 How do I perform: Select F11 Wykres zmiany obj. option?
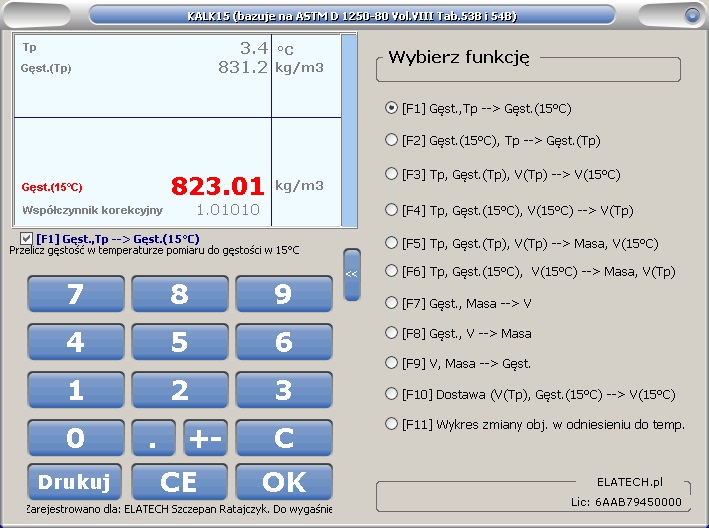pos(535,424)
